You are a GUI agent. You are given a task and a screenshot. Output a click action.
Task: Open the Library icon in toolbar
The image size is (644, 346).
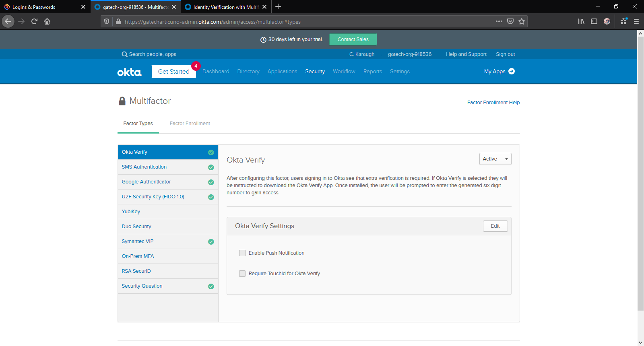coord(581,21)
